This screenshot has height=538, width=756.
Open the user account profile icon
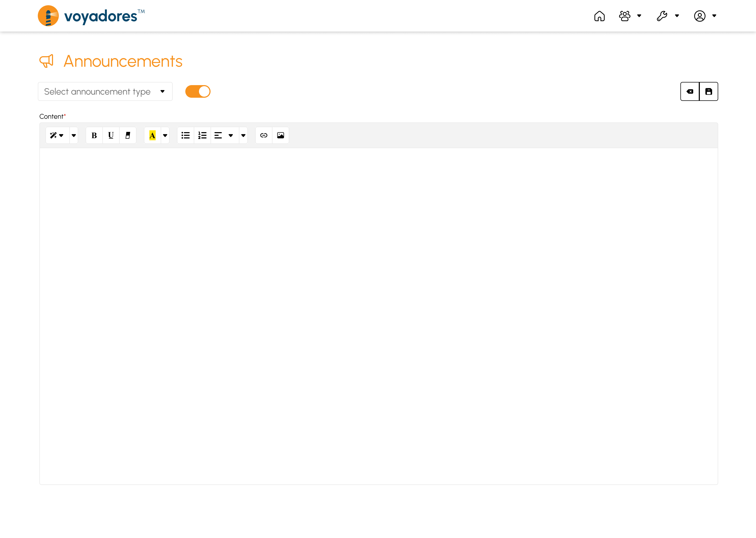(x=699, y=16)
